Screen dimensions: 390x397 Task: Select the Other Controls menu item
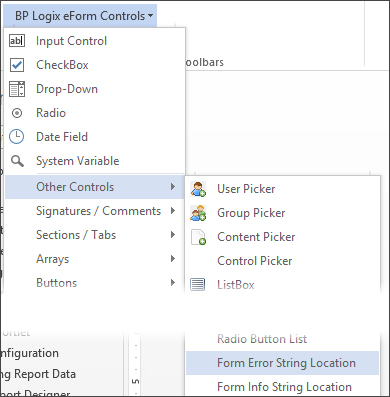click(95, 187)
